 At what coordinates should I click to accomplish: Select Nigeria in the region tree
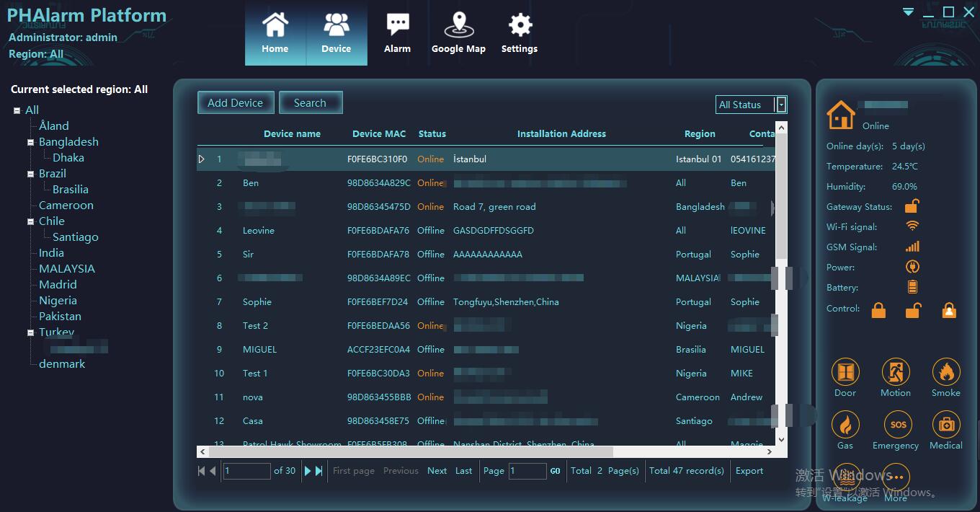pos(58,300)
